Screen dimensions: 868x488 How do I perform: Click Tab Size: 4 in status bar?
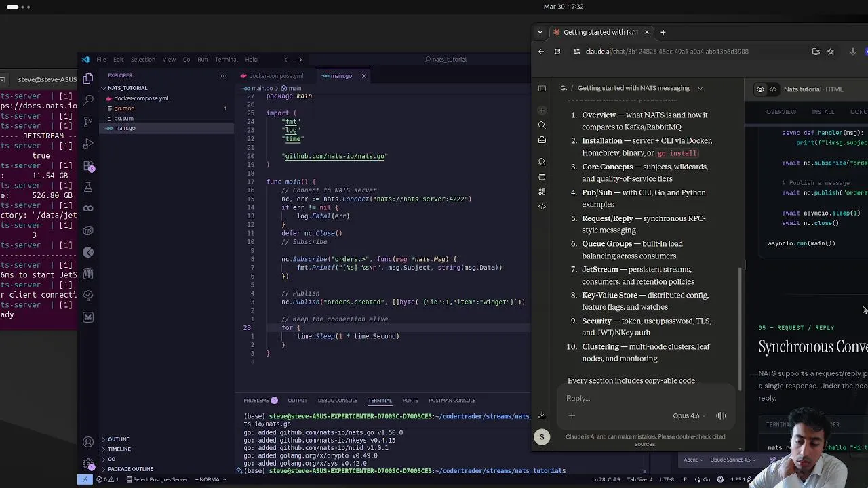(x=641, y=480)
